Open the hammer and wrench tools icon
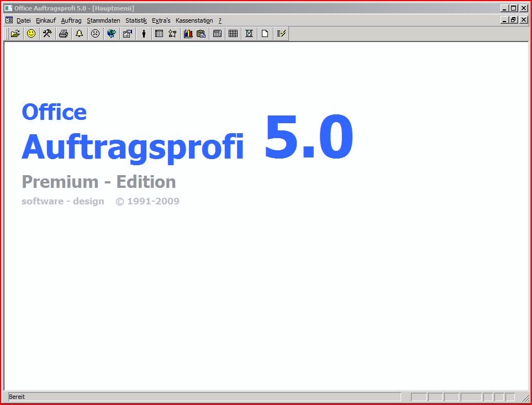 [47, 34]
